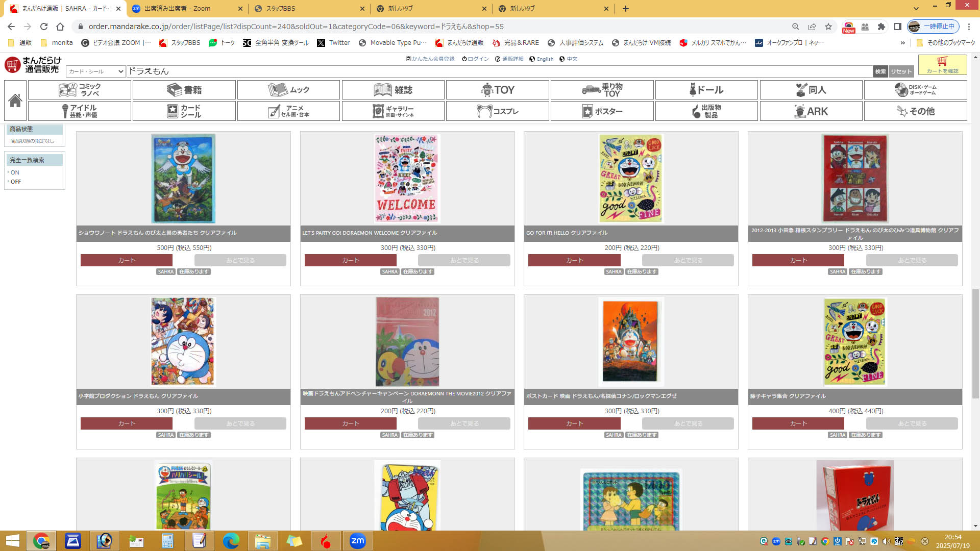Click the 商品状態の指定なし filter

click(x=32, y=141)
